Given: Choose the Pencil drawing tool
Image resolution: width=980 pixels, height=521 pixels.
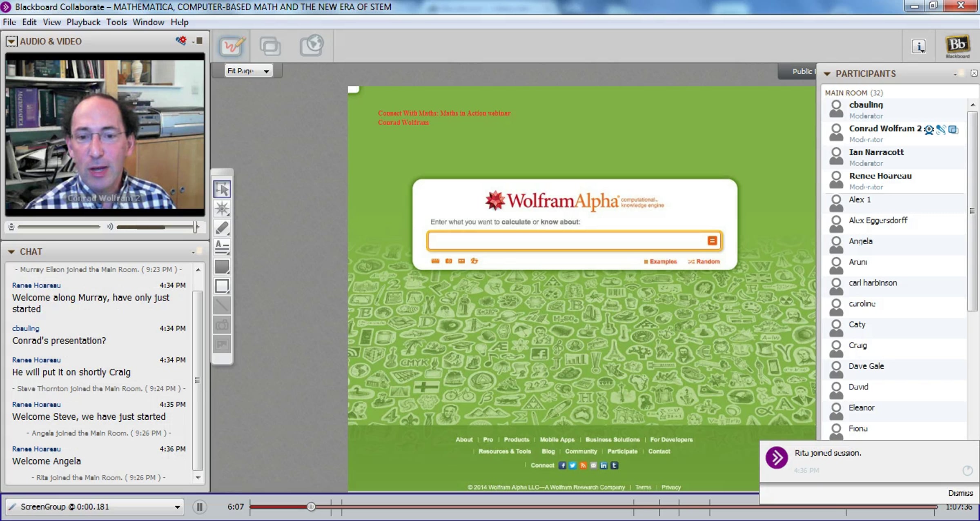Looking at the screenshot, I should (222, 228).
